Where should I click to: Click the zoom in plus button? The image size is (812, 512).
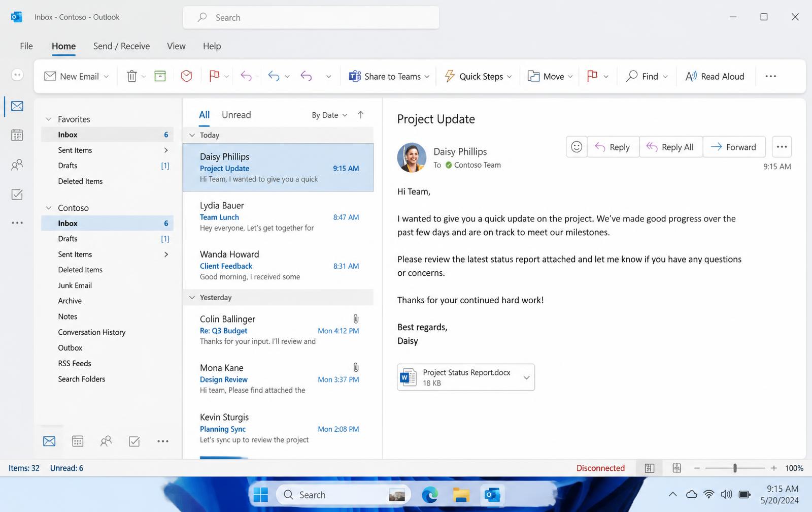pyautogui.click(x=773, y=468)
